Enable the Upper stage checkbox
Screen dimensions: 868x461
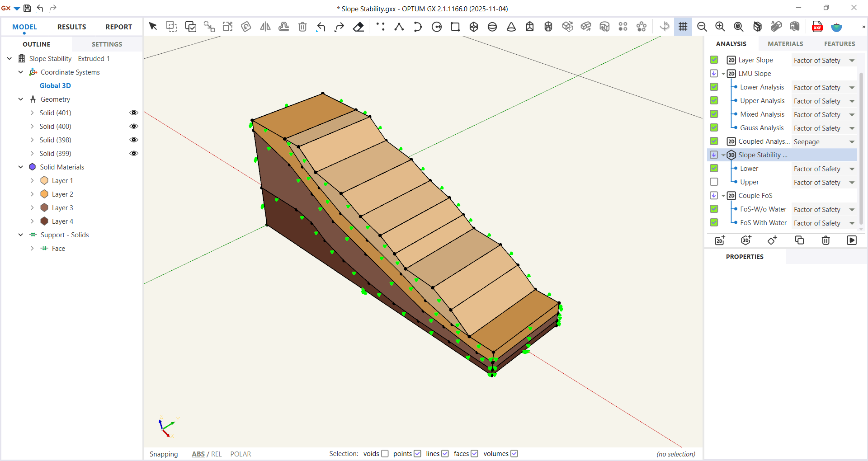[714, 182]
